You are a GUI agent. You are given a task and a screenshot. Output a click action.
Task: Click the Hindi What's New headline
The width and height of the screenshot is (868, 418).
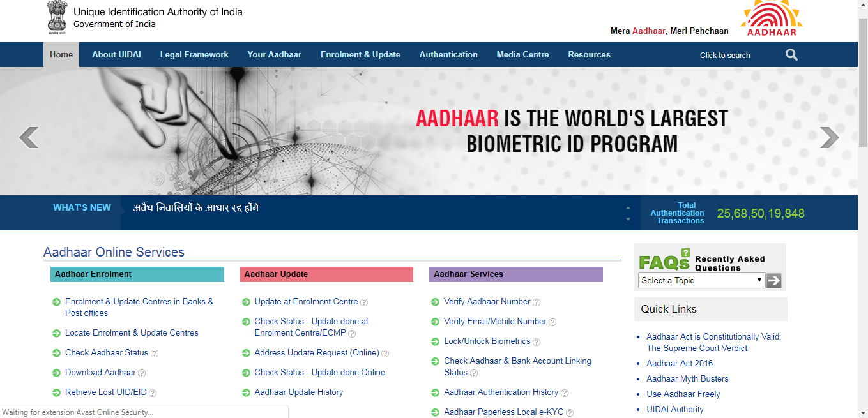[x=196, y=208]
